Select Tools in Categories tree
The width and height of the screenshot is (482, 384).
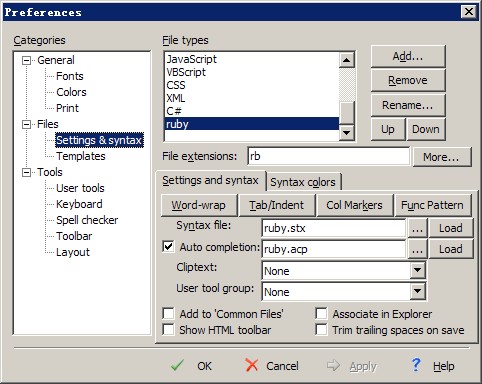pos(50,172)
